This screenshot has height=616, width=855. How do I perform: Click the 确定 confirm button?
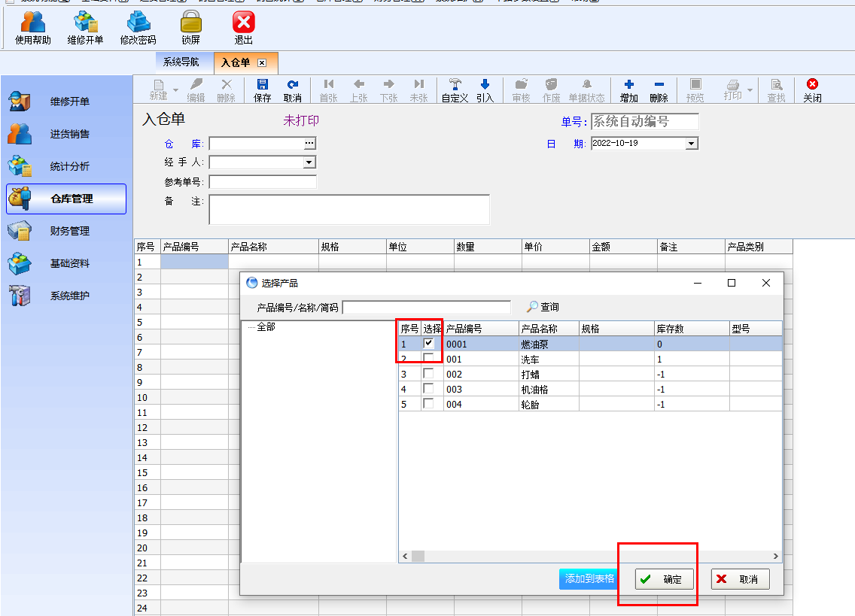click(664, 579)
